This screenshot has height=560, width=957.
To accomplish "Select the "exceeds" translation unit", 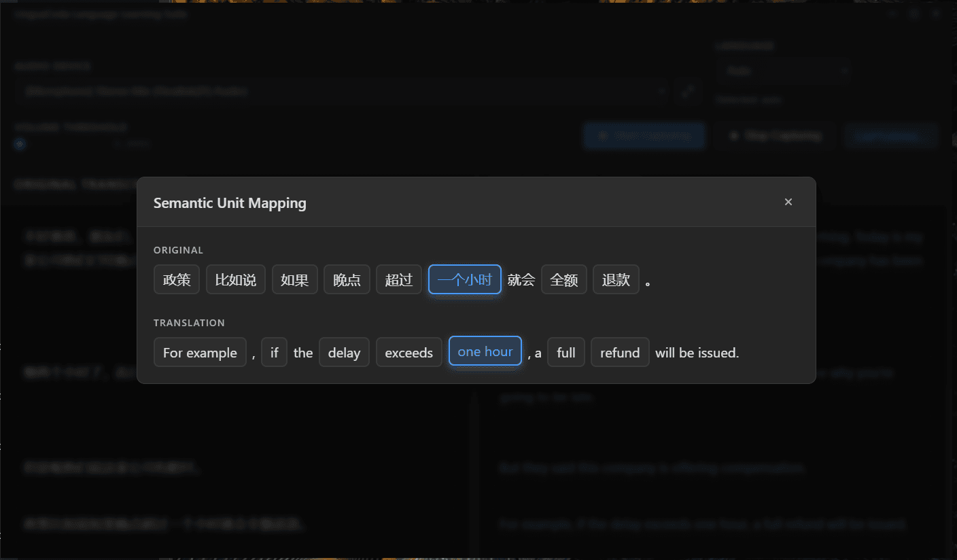I will tap(408, 353).
